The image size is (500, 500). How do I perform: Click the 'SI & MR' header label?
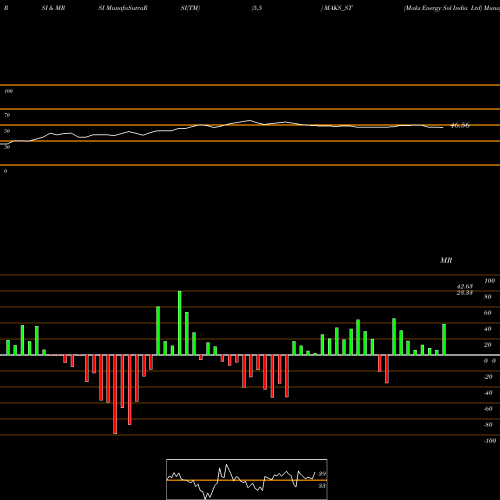point(53,8)
